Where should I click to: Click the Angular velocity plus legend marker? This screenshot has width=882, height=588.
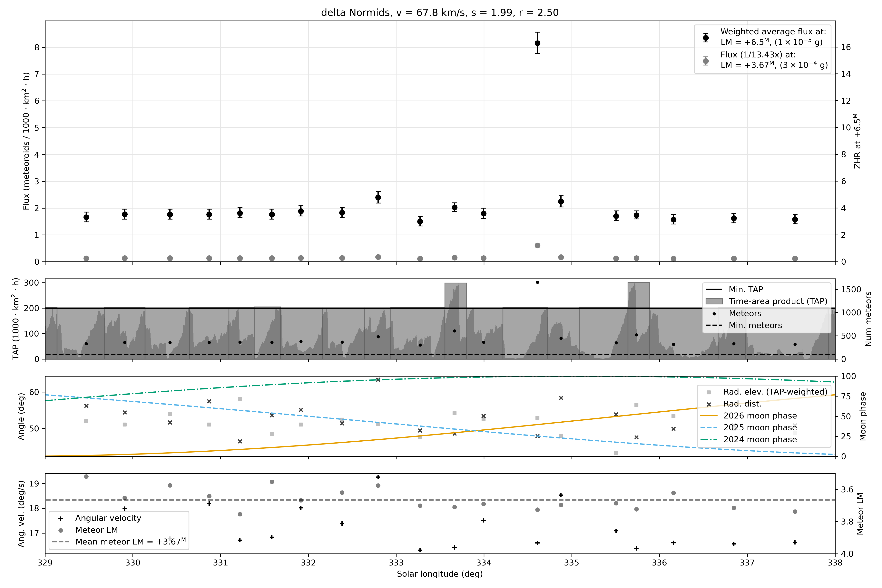tap(60, 518)
